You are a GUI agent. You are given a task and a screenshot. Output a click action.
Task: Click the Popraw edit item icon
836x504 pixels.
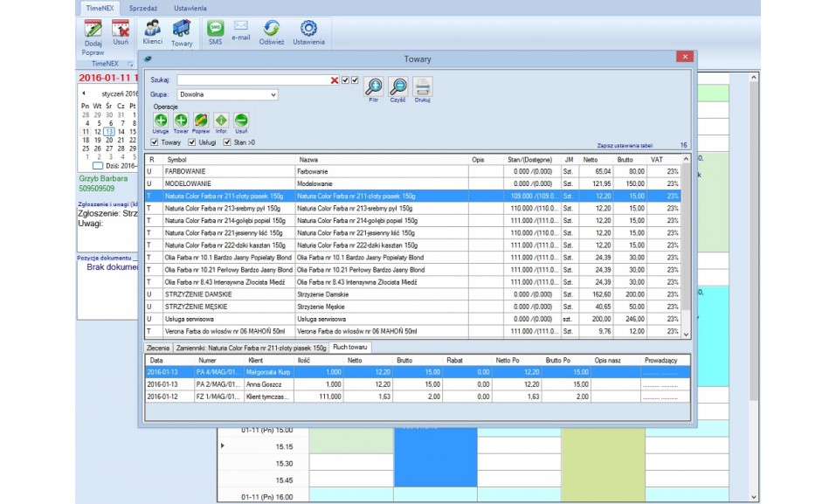[201, 121]
